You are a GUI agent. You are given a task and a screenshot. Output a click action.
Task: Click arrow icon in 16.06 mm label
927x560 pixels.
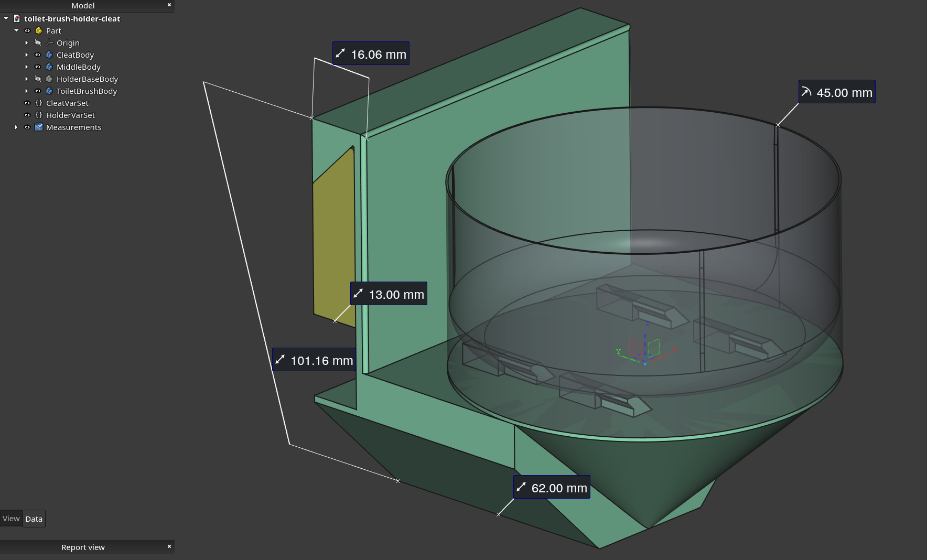point(340,53)
